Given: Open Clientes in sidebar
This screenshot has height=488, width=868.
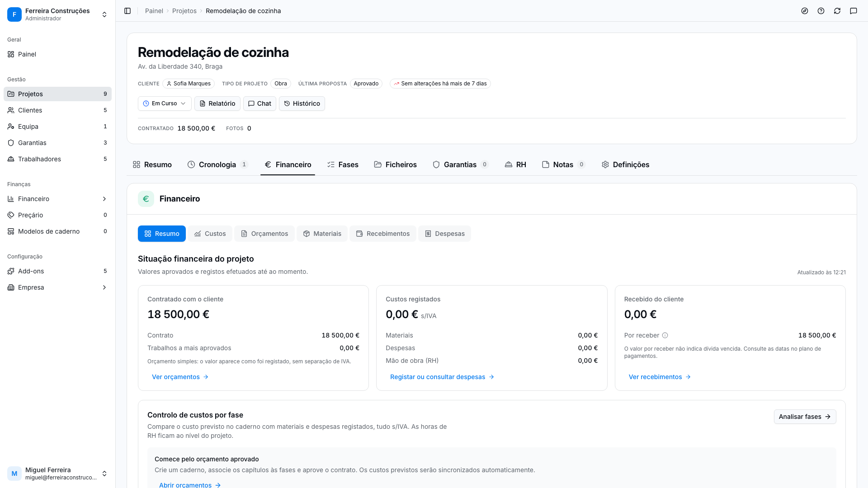Looking at the screenshot, I should pos(57,110).
